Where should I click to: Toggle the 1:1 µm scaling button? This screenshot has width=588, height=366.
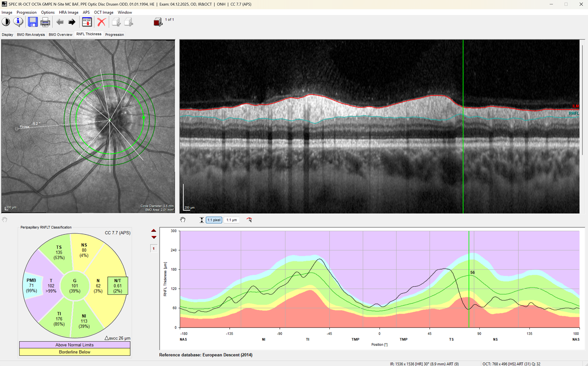(x=231, y=220)
